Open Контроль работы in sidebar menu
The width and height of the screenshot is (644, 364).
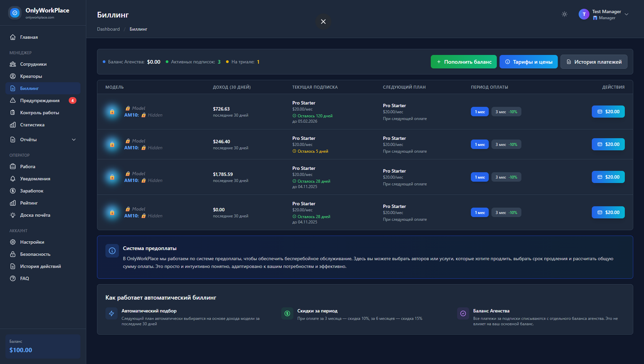tap(39, 113)
